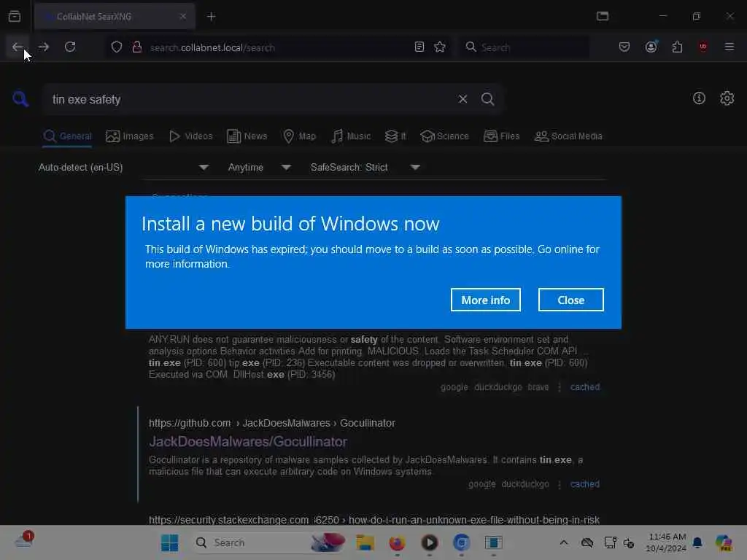Open the taskbar clock showing 11:46 AM
This screenshot has width=747, height=560.
pos(666,542)
